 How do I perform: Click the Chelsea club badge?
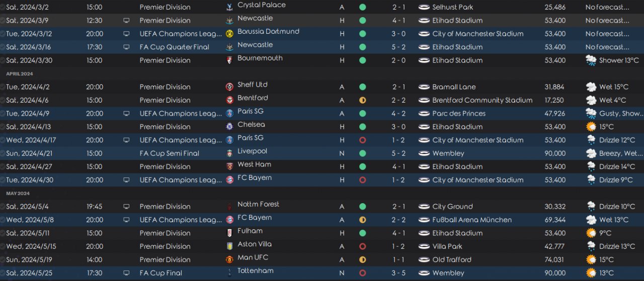(x=229, y=127)
